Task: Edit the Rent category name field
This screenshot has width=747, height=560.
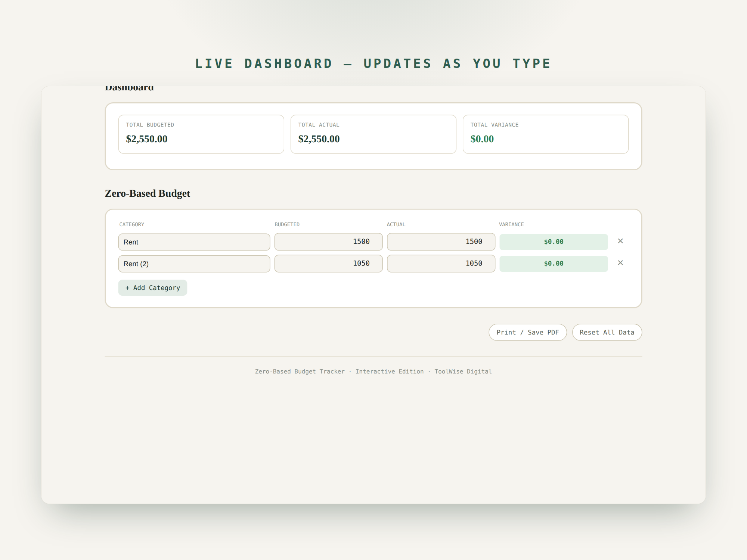Action: pyautogui.click(x=194, y=242)
